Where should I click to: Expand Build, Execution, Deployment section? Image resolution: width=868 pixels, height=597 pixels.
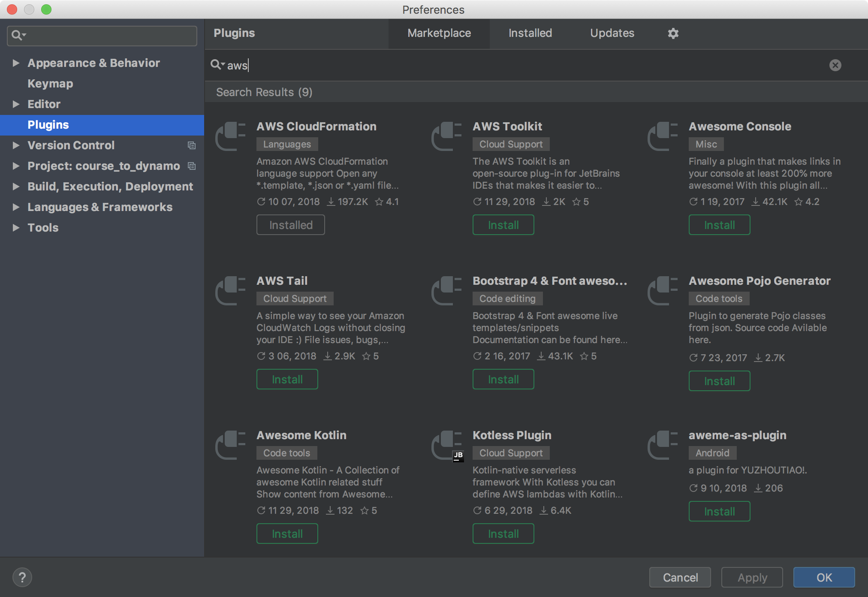tap(16, 187)
